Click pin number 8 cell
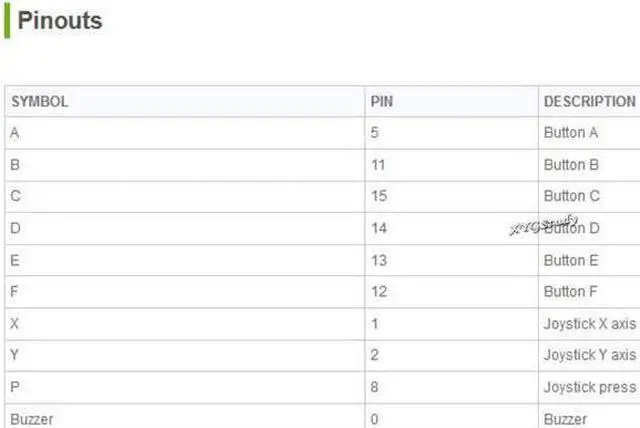Viewport: 640px width, 428px height. click(x=452, y=387)
